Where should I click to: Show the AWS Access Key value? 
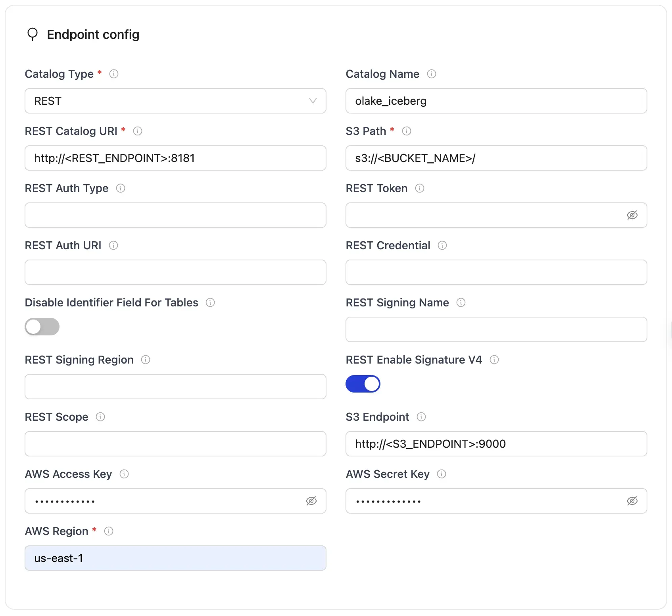click(311, 501)
